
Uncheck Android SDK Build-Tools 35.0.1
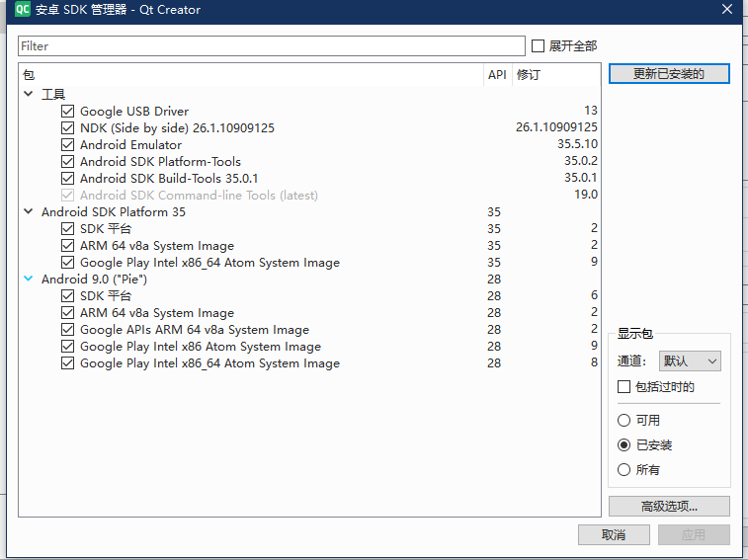pos(68,178)
